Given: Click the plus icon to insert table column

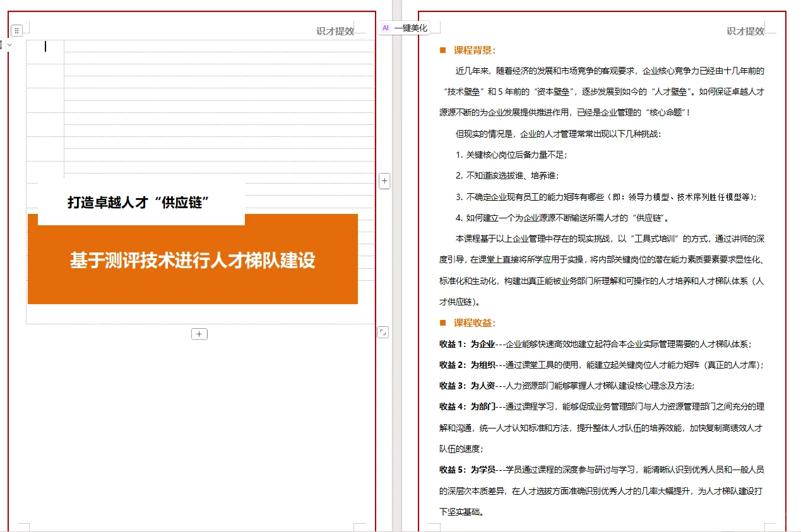Looking at the screenshot, I should [384, 181].
